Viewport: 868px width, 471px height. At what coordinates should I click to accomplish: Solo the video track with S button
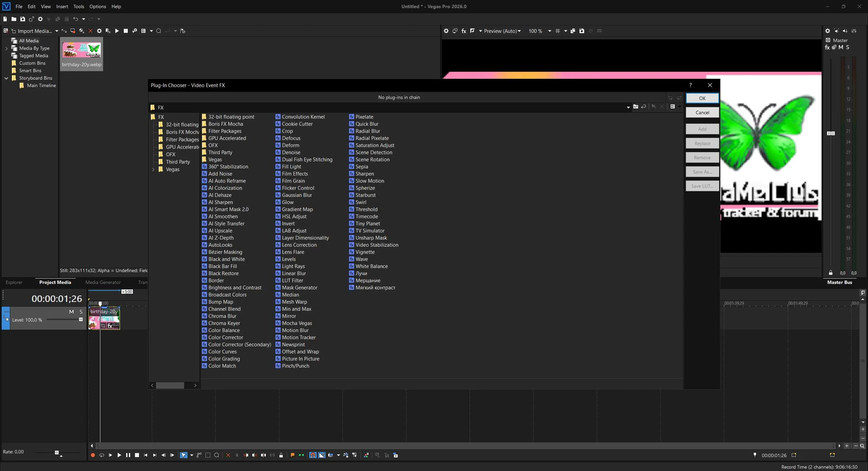click(x=81, y=312)
